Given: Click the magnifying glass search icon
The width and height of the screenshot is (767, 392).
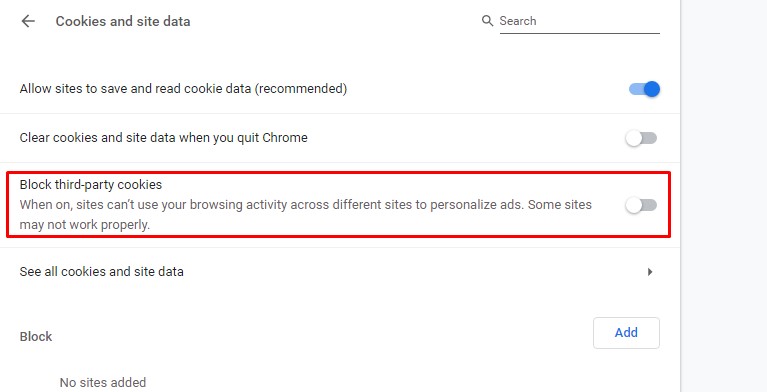Looking at the screenshot, I should pyautogui.click(x=487, y=21).
